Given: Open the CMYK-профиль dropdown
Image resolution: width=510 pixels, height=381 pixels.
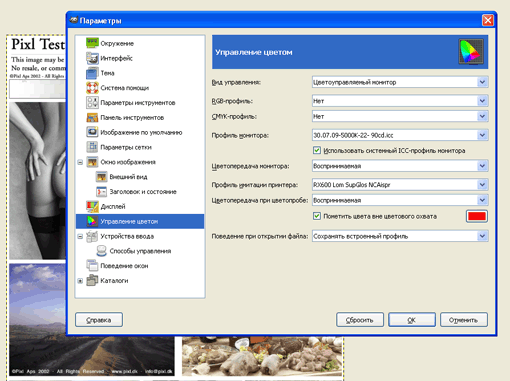Looking at the screenshot, I should click(400, 116).
